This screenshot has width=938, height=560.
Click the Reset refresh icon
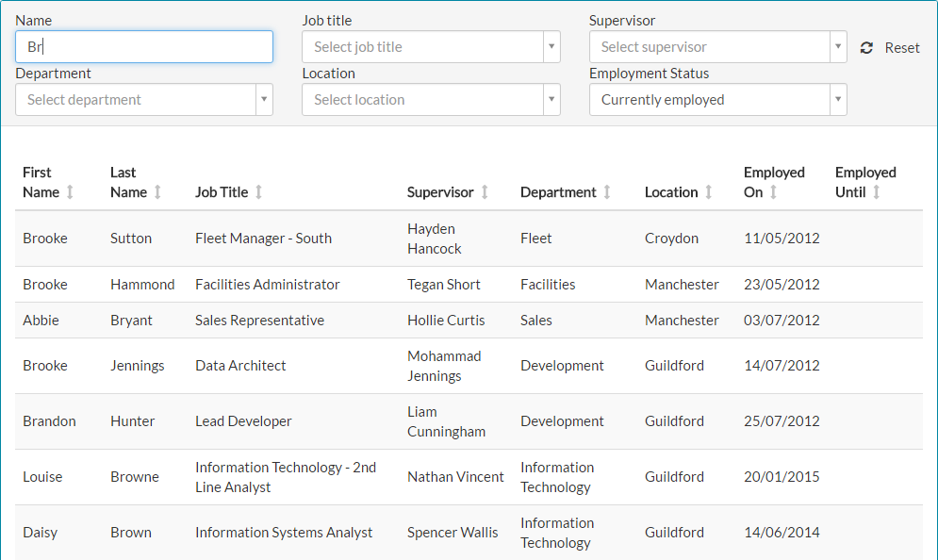click(x=866, y=48)
